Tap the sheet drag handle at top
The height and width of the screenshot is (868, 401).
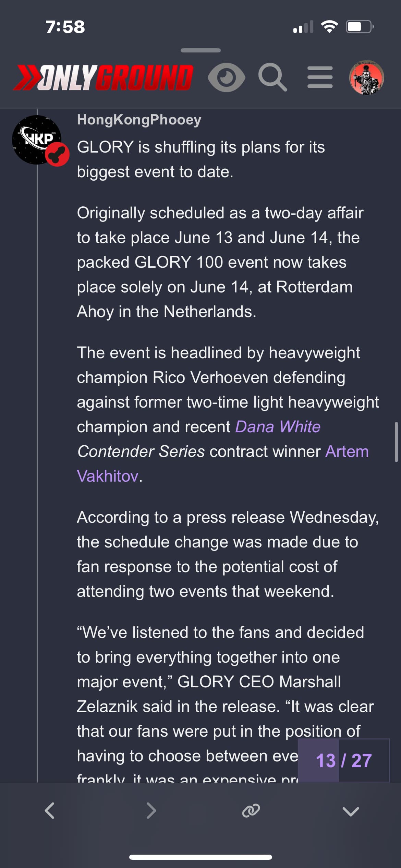pos(200,50)
